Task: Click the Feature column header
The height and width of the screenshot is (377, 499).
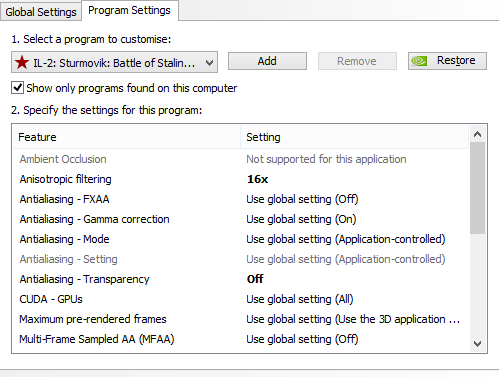Action: 126,137
